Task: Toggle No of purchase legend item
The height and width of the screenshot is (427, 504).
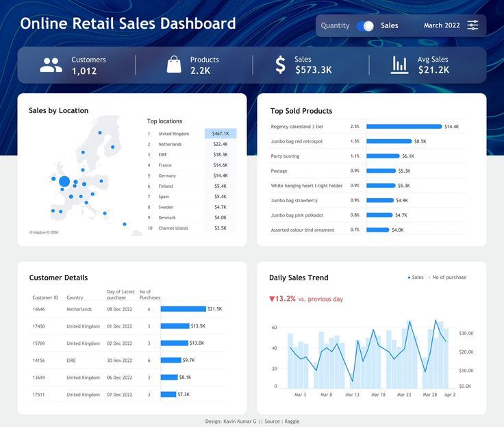Action: 448,278
